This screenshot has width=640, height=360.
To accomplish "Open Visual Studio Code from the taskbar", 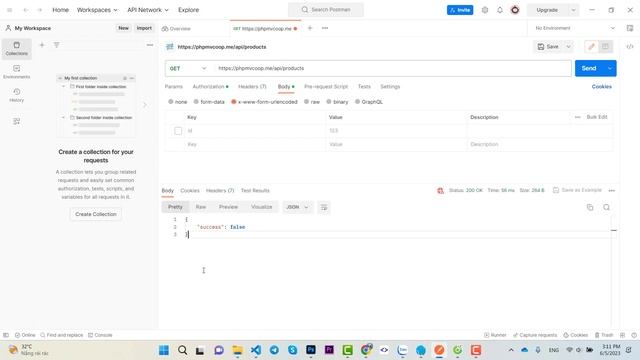I will [x=256, y=350].
